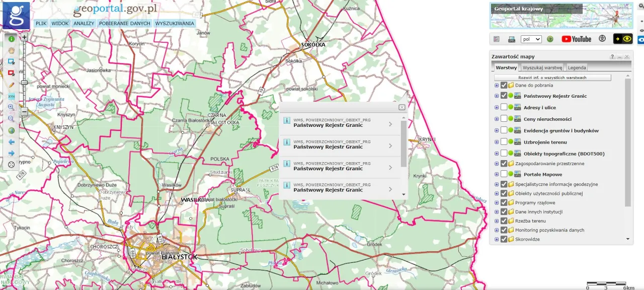Zoom out with the slider minus button
This screenshot has height=290, width=644.
point(24,112)
